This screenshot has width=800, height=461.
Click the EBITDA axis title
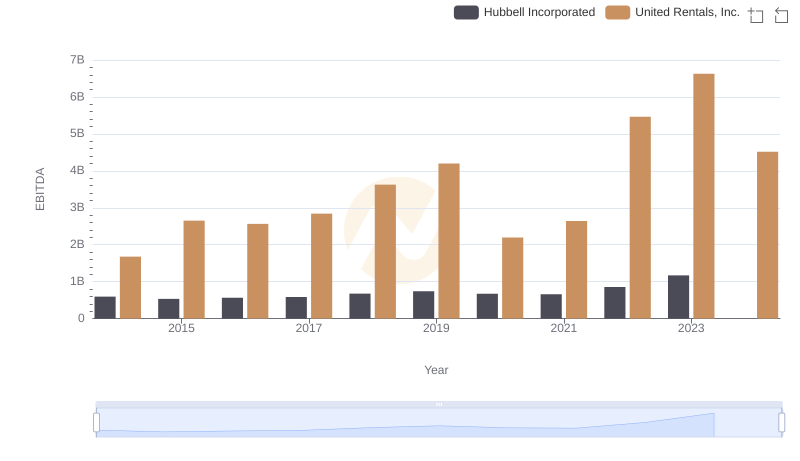[40, 189]
